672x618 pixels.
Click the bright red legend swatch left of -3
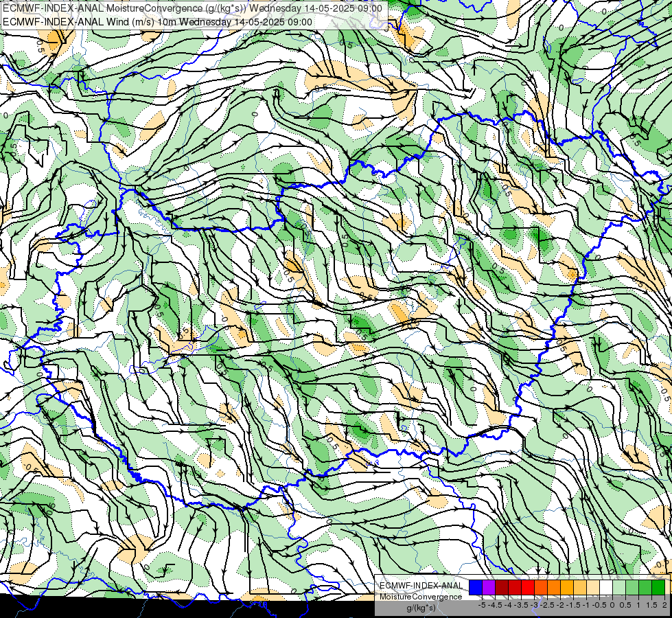click(528, 587)
